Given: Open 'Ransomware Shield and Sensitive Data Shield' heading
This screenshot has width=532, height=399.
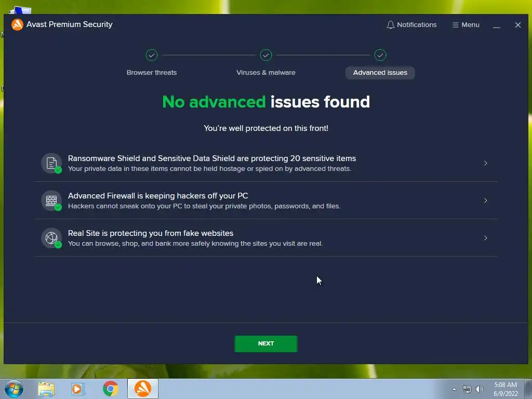Looking at the screenshot, I should point(212,158).
